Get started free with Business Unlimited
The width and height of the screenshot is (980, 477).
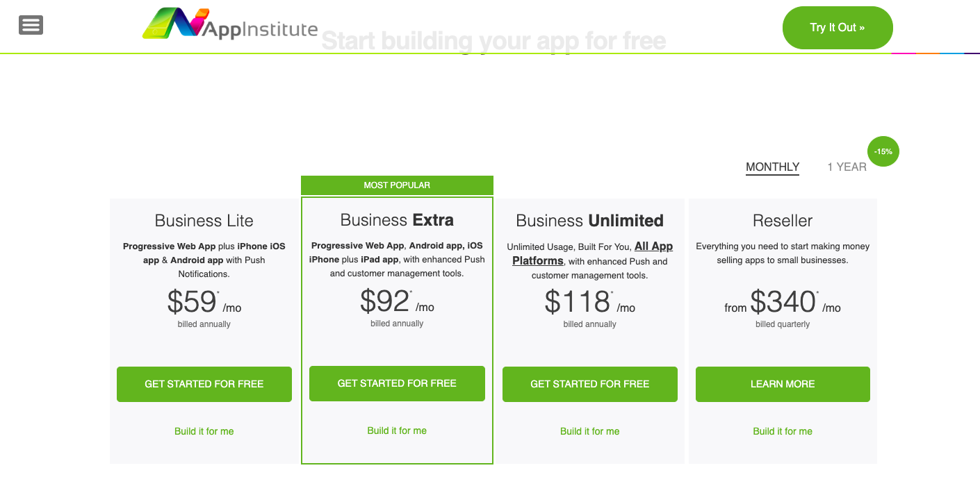click(x=590, y=384)
